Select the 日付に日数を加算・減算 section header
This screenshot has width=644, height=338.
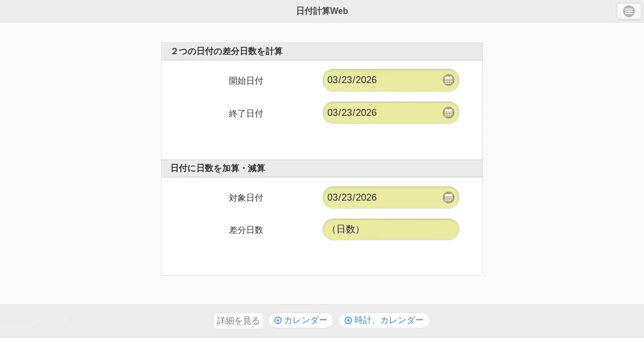point(218,168)
